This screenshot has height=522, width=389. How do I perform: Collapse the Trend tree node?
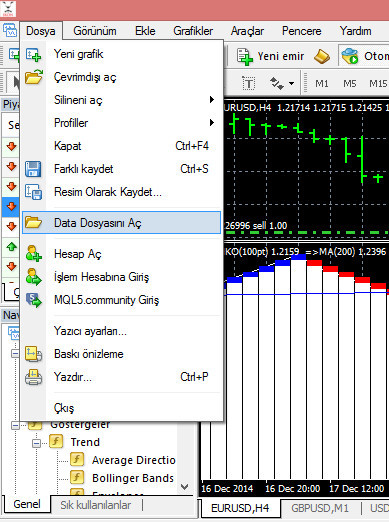coord(36,443)
